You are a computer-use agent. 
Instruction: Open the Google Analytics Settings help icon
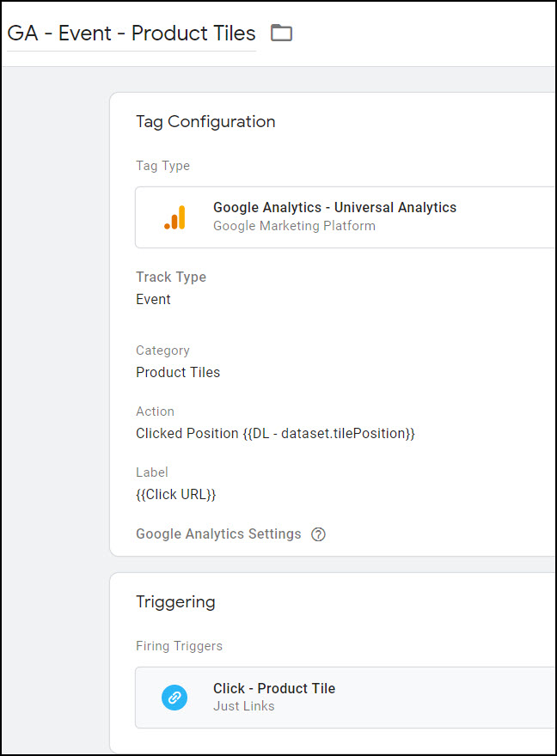[318, 534]
